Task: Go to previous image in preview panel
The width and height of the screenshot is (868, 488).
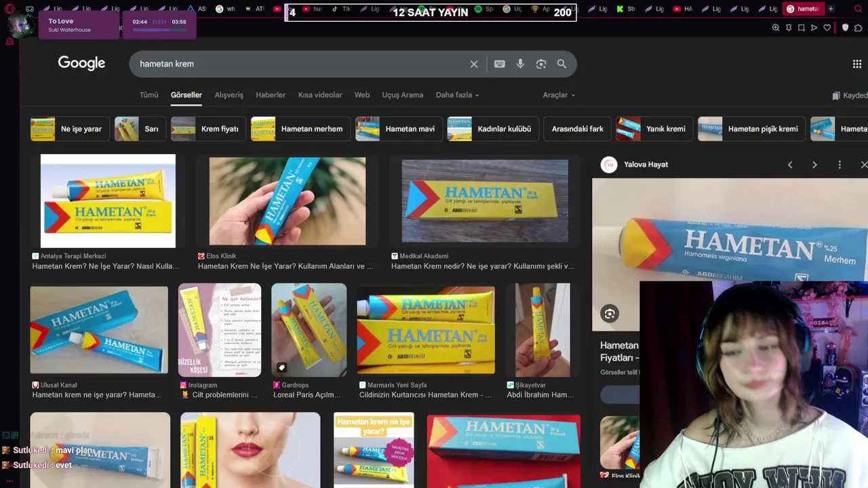Action: (x=790, y=165)
